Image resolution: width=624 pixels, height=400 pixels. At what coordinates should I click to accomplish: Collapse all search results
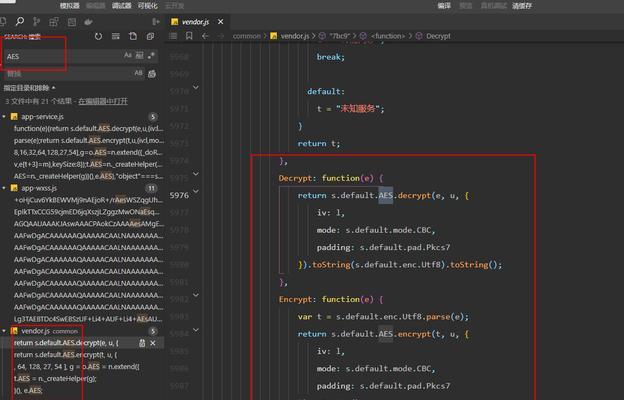(150, 36)
